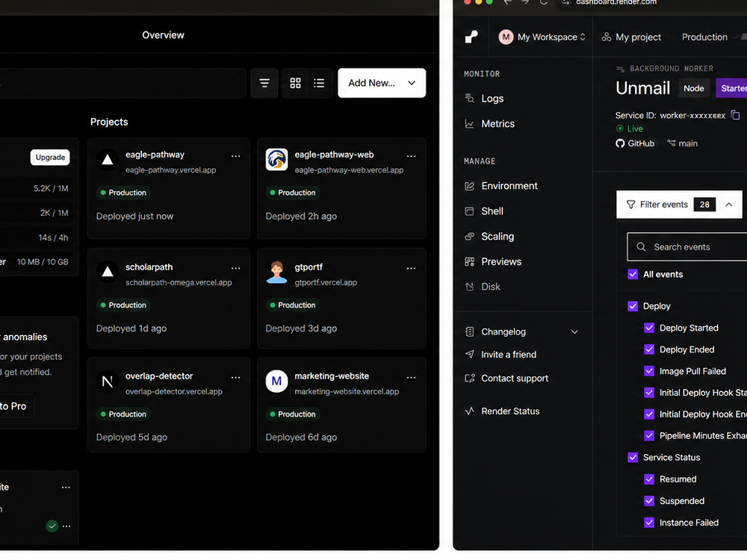Viewport: 747px width, 560px height.
Task: Open scholarpath-omega.vercel.app domain link
Action: coord(179,282)
